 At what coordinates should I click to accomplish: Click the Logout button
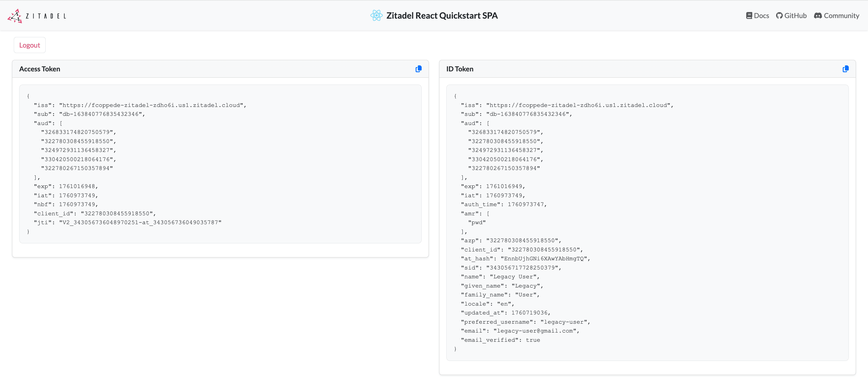[x=29, y=45]
